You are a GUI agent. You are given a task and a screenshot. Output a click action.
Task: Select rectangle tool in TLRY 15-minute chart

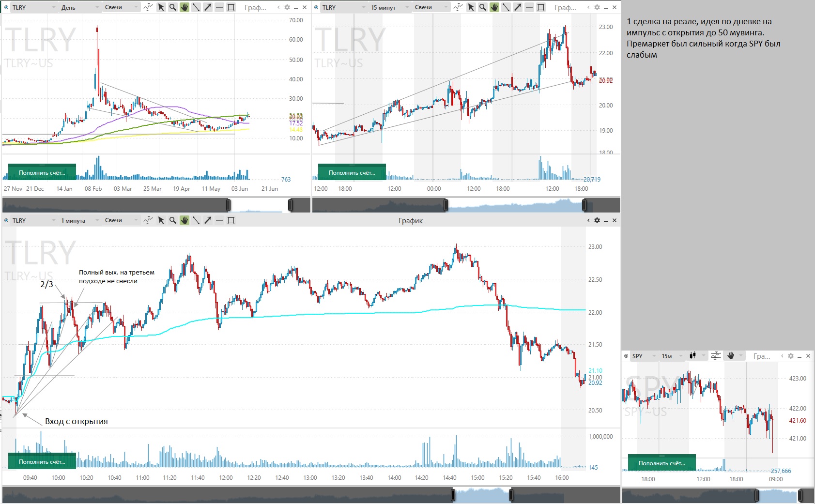pyautogui.click(x=541, y=7)
